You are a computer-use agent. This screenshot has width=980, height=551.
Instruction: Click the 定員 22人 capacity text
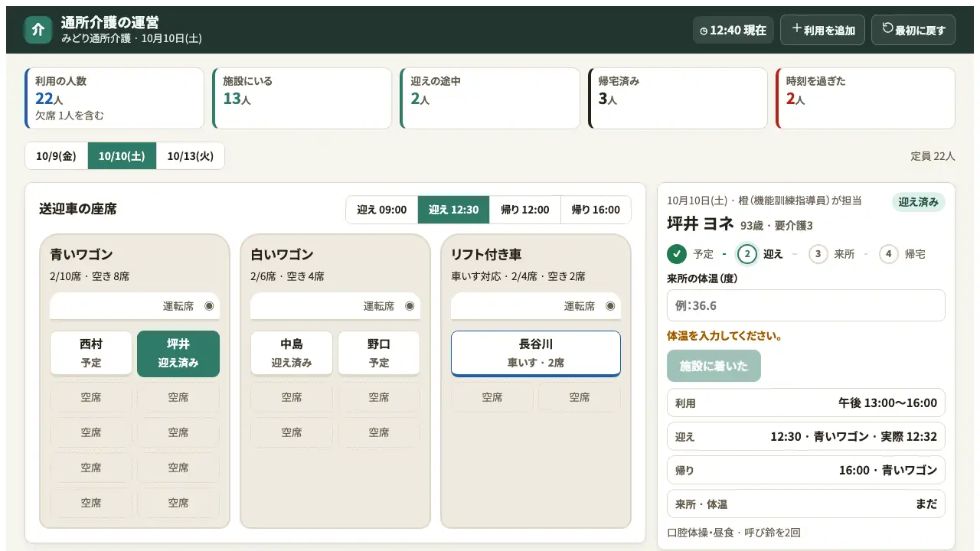pos(933,156)
